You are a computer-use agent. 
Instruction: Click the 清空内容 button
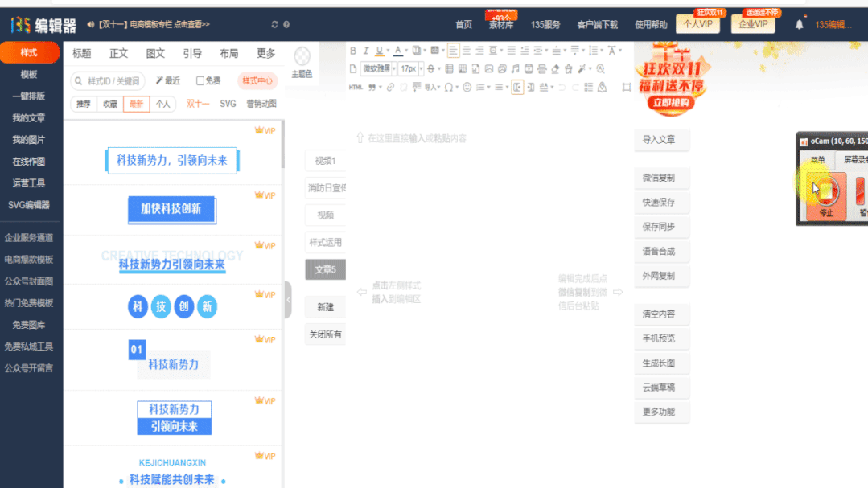661,314
